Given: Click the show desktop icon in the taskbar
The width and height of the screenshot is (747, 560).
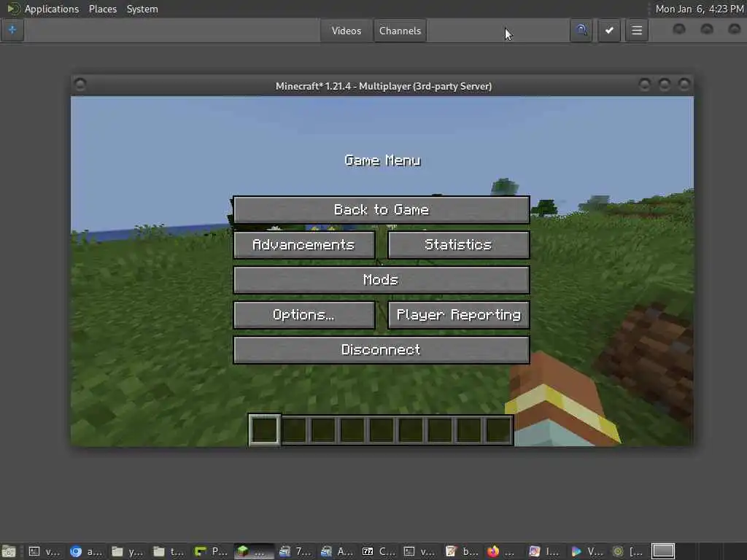Looking at the screenshot, I should click(9, 551).
